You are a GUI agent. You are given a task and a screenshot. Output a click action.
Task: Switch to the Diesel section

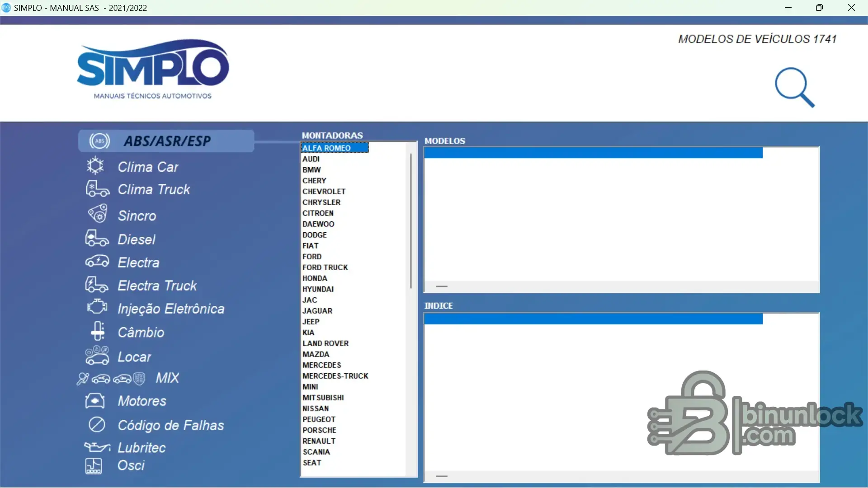pyautogui.click(x=137, y=239)
